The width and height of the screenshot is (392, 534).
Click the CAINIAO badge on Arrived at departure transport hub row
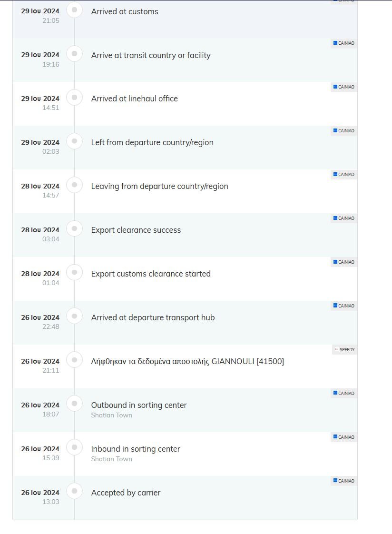pos(343,306)
